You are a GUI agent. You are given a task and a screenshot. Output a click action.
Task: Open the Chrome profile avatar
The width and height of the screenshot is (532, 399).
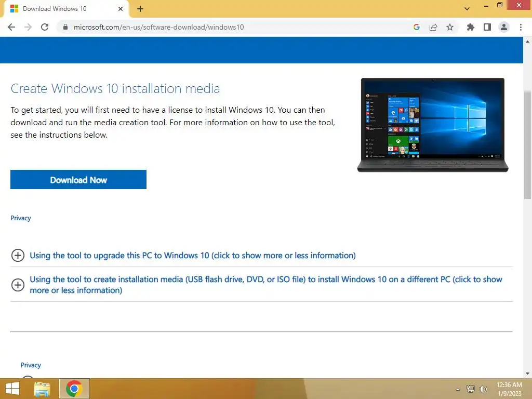[504, 27]
